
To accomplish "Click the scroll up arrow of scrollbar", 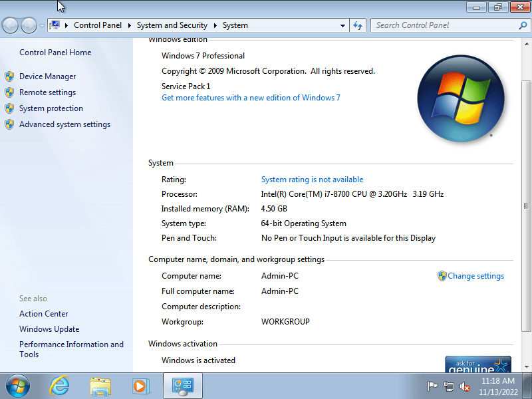I will point(526,44).
